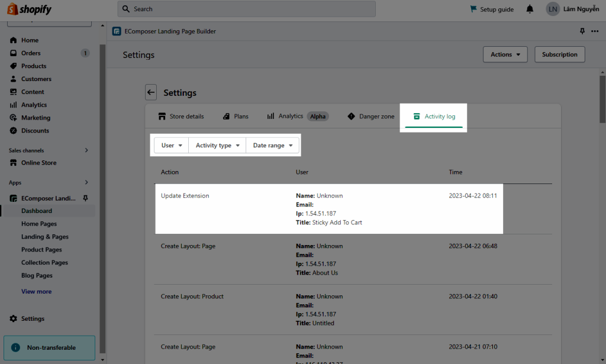
Task: Open Blog Pages in sidebar
Action: (37, 275)
